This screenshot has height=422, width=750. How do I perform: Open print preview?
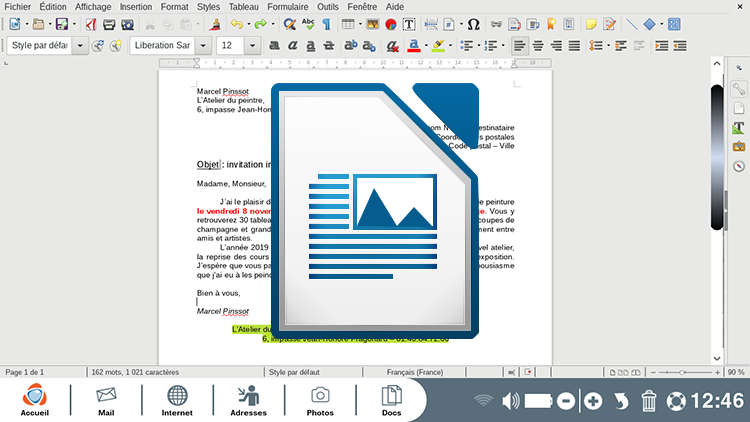tap(127, 24)
